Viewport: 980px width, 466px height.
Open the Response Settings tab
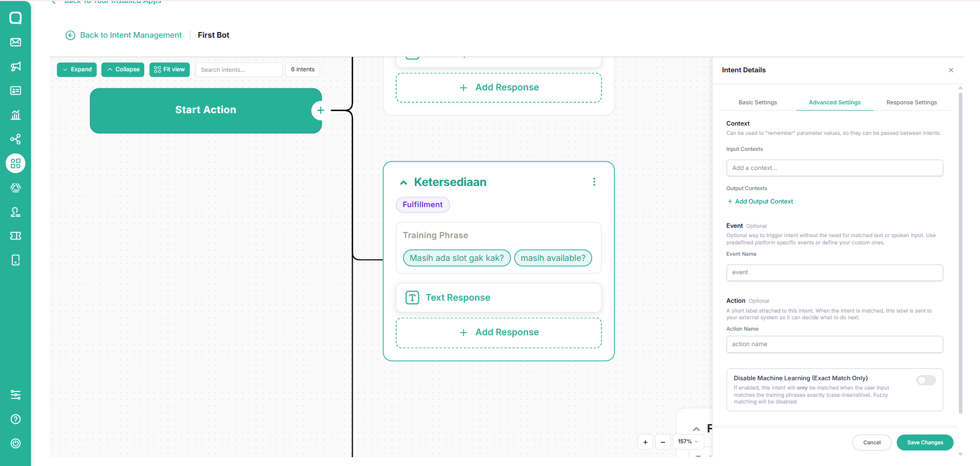coord(912,102)
